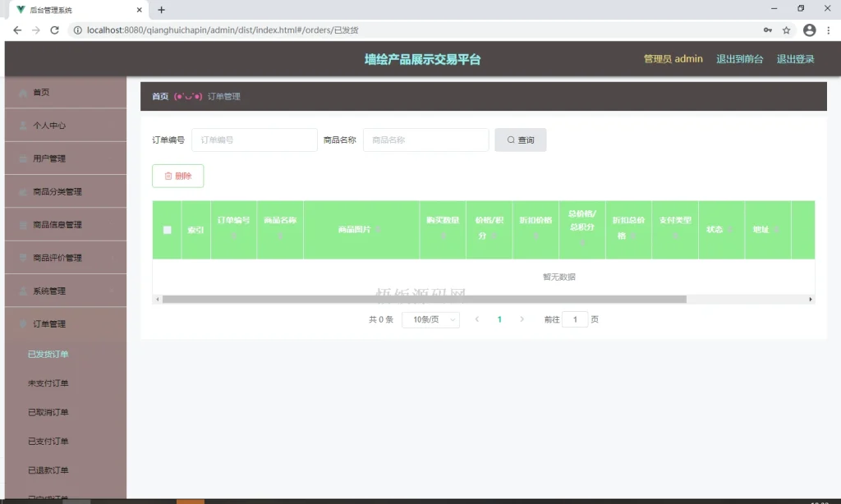The image size is (841, 504).
Task: Click the 退出到前台 link in header
Action: point(741,59)
